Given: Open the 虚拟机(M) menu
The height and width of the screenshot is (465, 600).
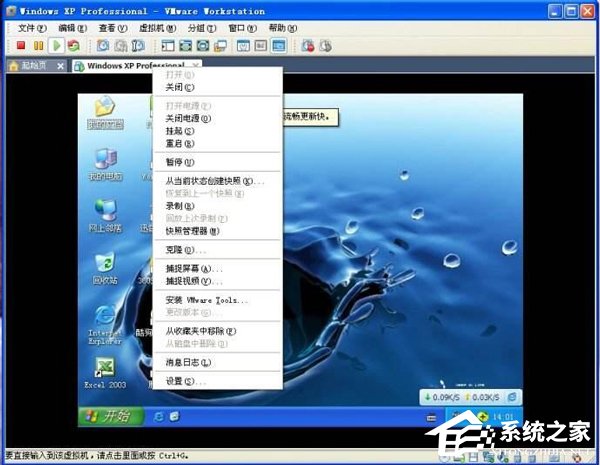Looking at the screenshot, I should pos(157,28).
